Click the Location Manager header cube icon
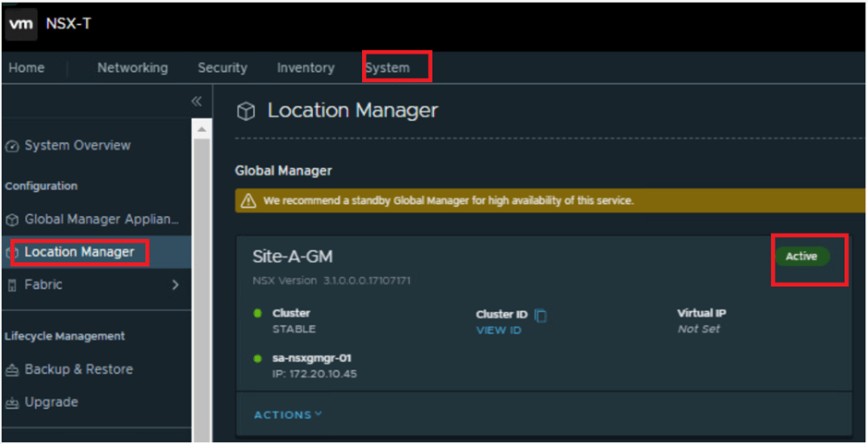This screenshot has width=868, height=444. click(x=246, y=112)
